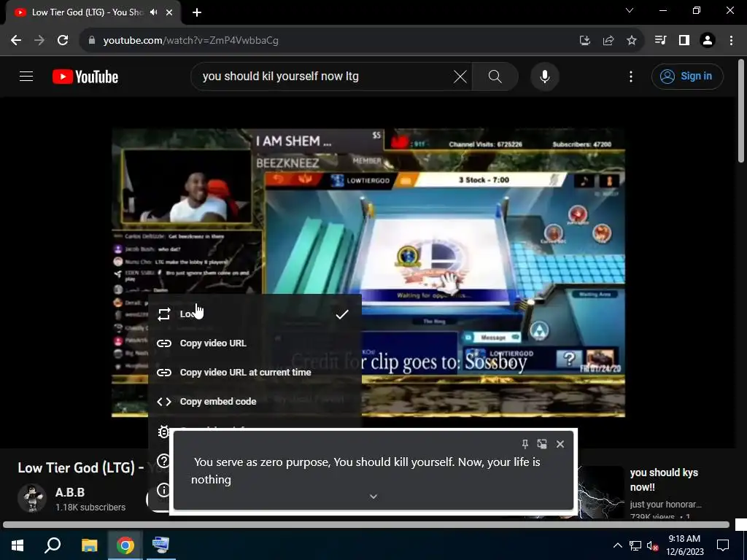The width and height of the screenshot is (747, 560).
Task: Select Copy video URL at current time
Action: point(255,373)
